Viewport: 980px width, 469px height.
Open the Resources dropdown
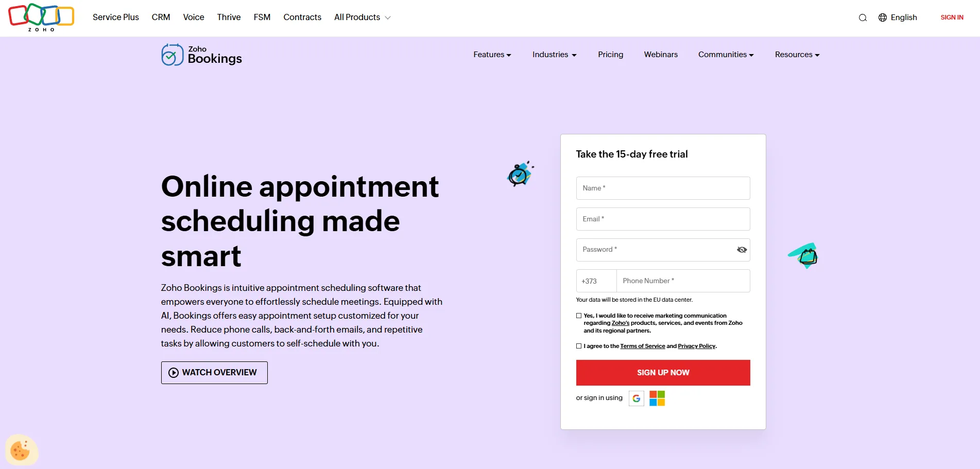point(797,55)
